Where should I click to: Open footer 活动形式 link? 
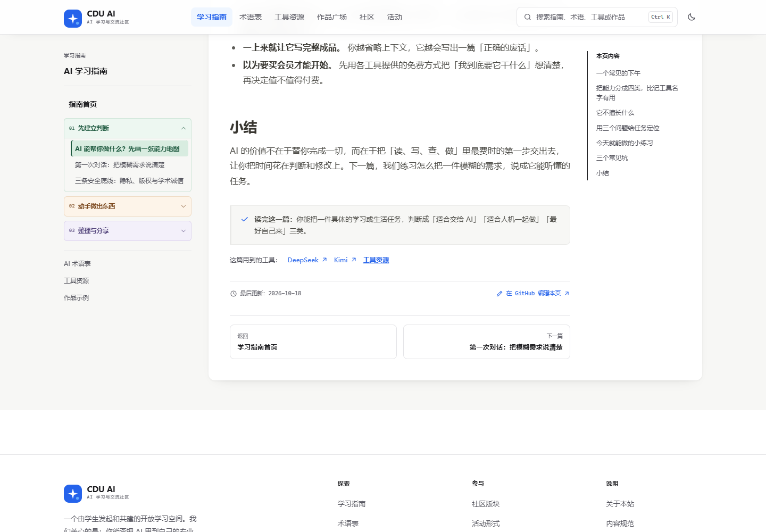486,523
